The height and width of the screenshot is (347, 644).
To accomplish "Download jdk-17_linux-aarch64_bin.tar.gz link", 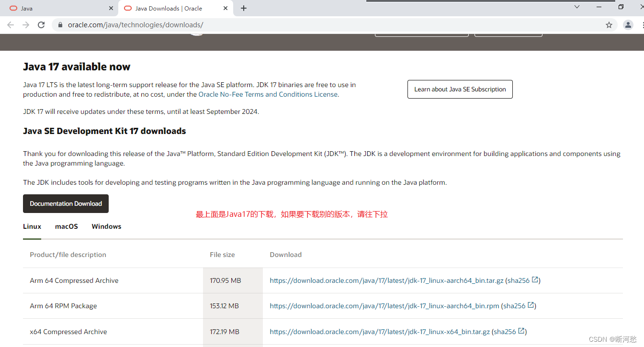I will (x=386, y=280).
